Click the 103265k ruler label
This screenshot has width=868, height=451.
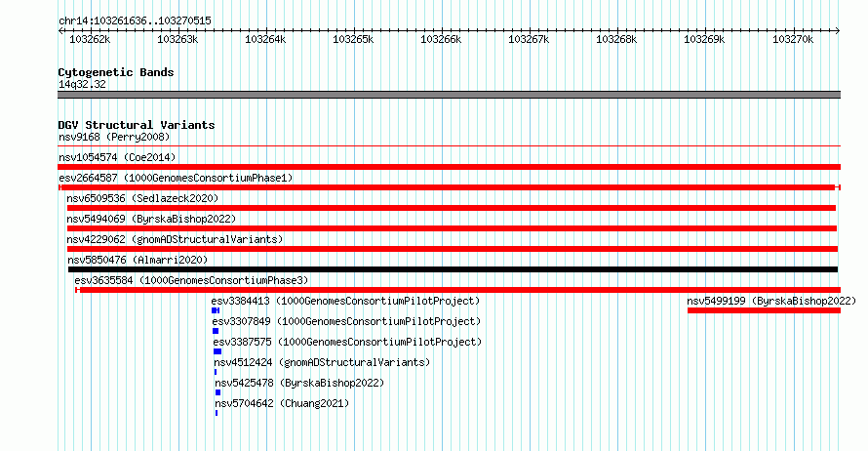click(353, 39)
